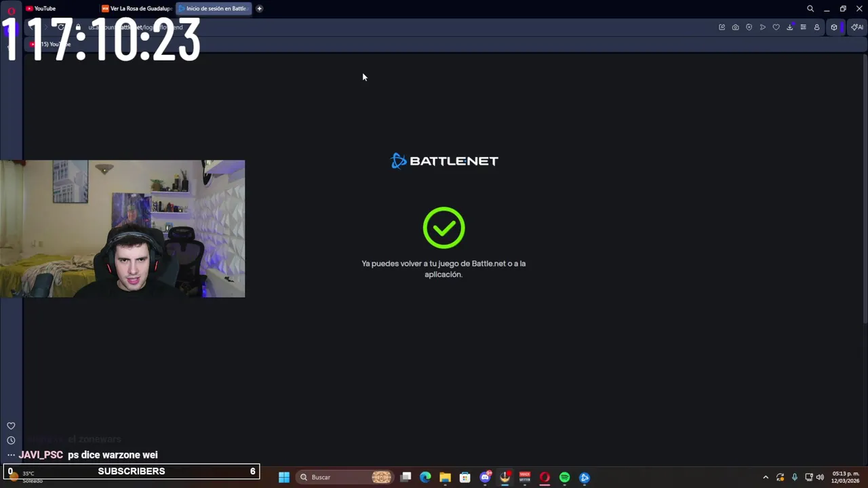Switch to Opera from the taskbar
Viewport: 868px width, 488px height.
point(545,477)
